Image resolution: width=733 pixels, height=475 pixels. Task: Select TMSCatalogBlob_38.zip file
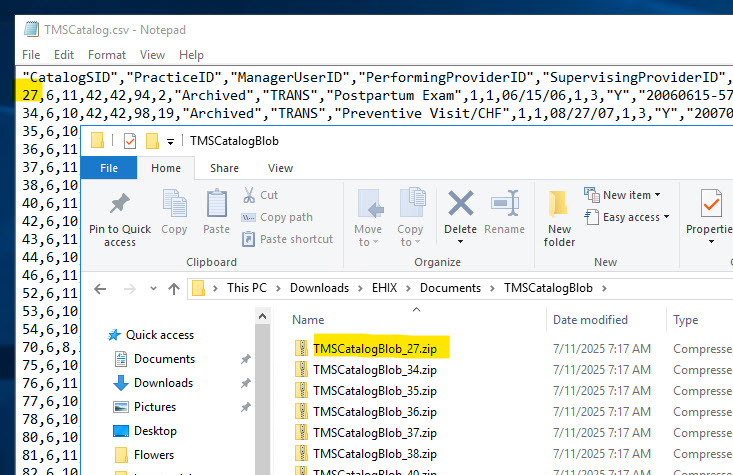click(375, 454)
